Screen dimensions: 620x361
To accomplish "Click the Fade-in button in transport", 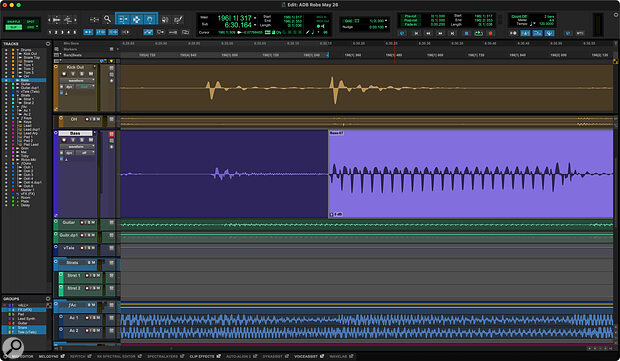I will 410,25.
